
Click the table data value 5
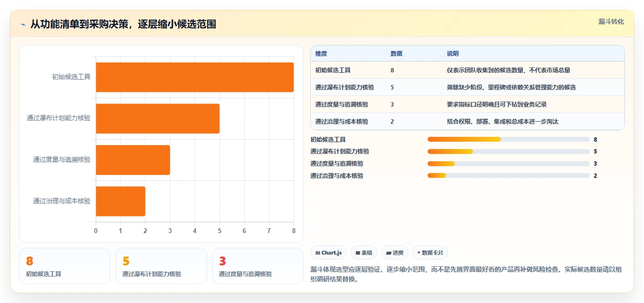[392, 87]
